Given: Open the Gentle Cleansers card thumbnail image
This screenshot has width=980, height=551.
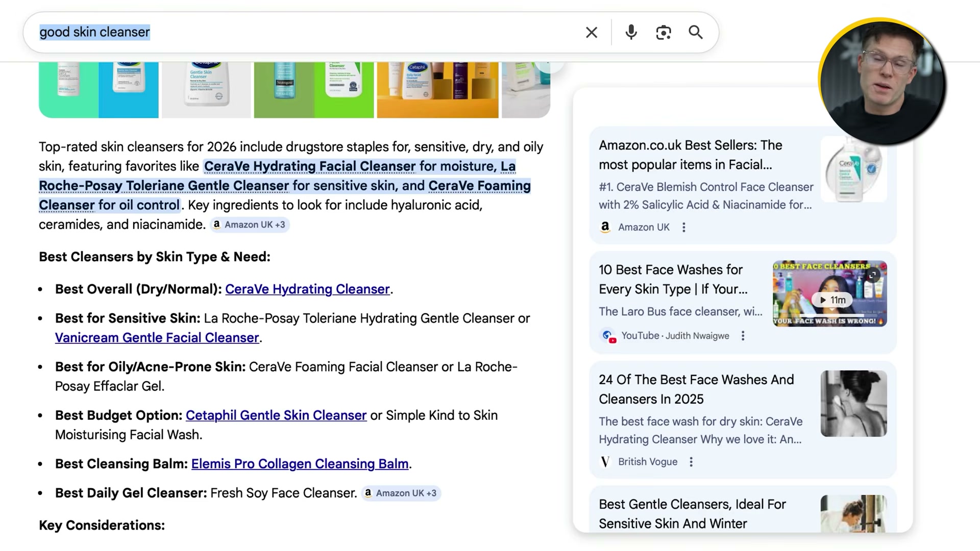Looking at the screenshot, I should click(853, 514).
